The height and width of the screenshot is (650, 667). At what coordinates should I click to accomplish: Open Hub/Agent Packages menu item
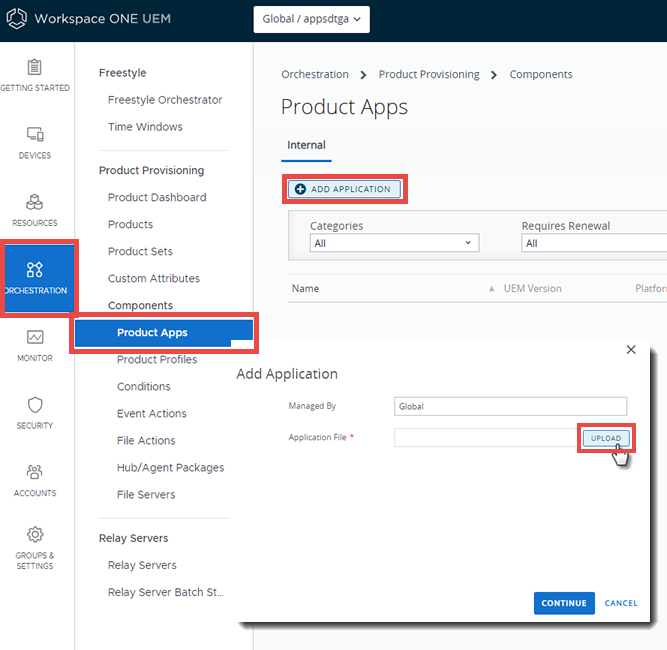tap(171, 468)
